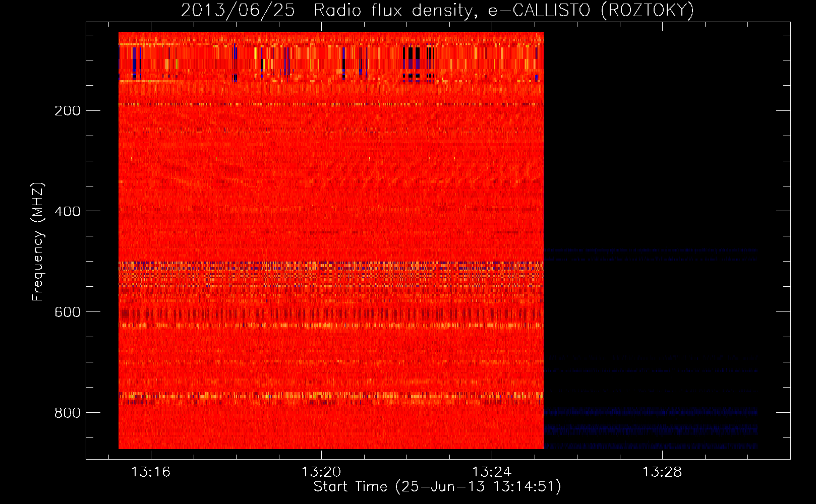This screenshot has width=816, height=504.
Task: Click the 13:20 time tick label
Action: (321, 472)
